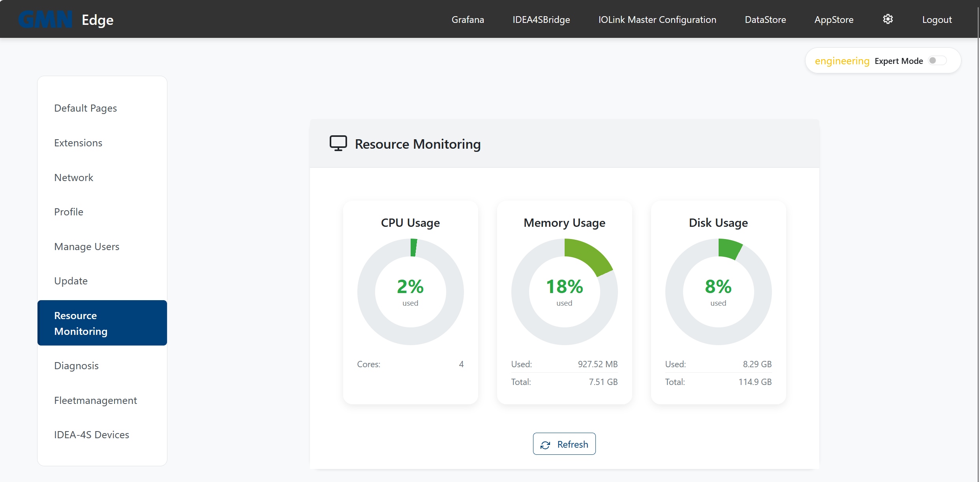Click the monitor icon beside Resource Monitoring
980x482 pixels.
click(338, 143)
